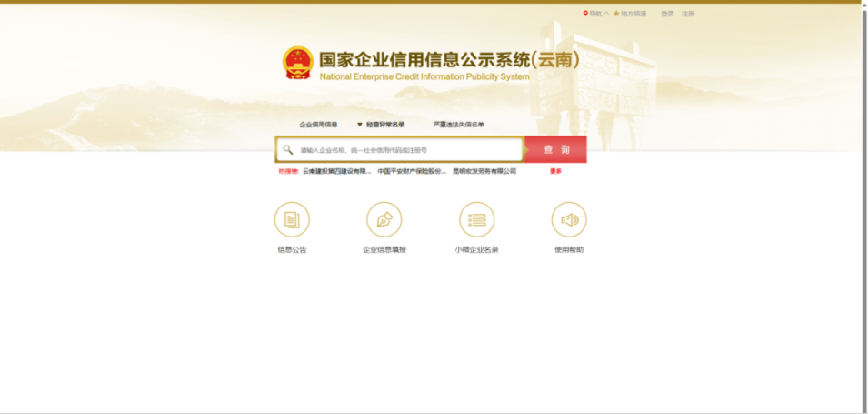868x414 pixels.
Task: Switch to the 企业信息 search tab
Action: [318, 125]
